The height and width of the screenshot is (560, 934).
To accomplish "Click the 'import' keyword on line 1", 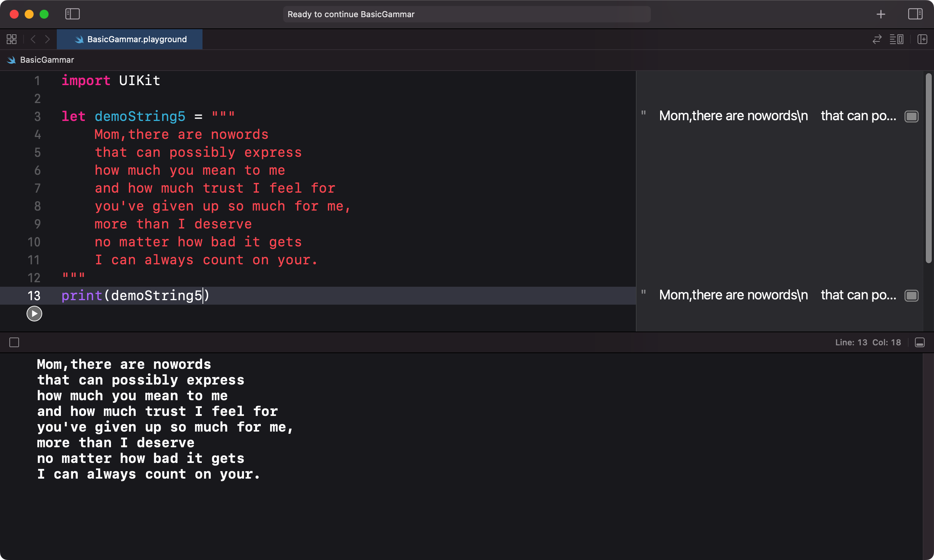I will (x=86, y=80).
